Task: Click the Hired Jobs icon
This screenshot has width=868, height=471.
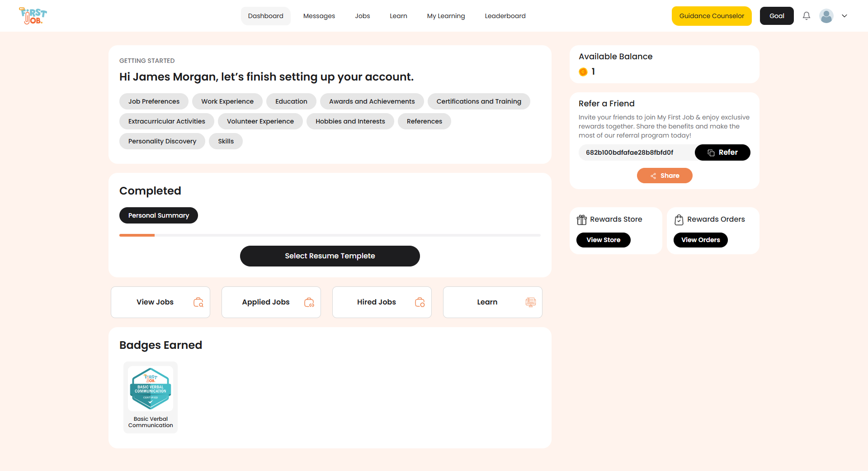Action: pos(420,302)
